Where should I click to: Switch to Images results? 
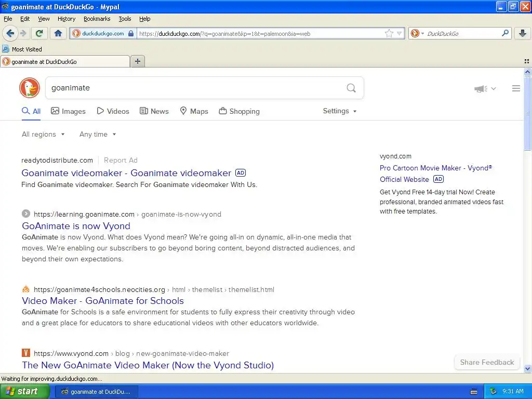[68, 111]
